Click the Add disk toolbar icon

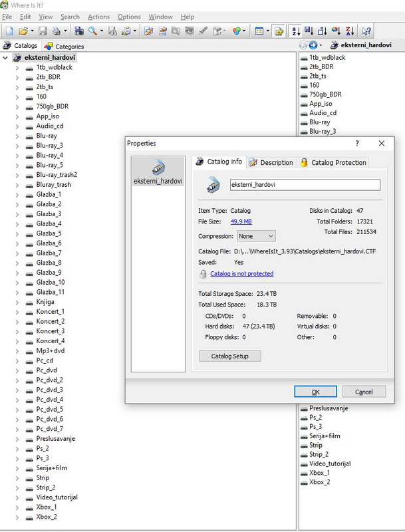tap(79, 31)
